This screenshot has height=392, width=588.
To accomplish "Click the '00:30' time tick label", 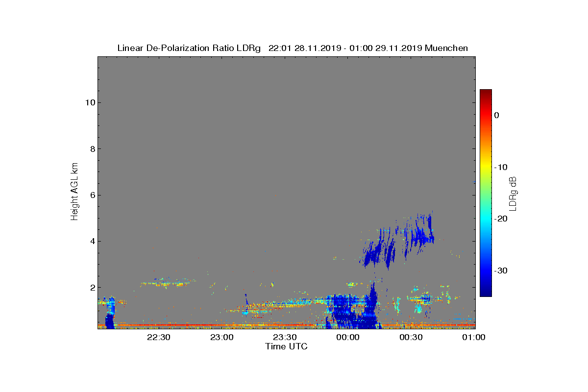I will (x=412, y=337).
